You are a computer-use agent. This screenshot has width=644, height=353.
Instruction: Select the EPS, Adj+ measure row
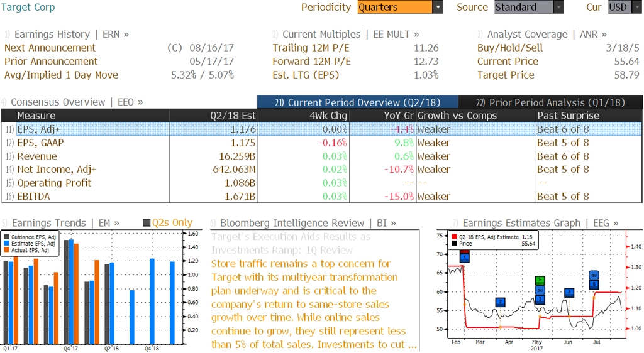(x=321, y=129)
